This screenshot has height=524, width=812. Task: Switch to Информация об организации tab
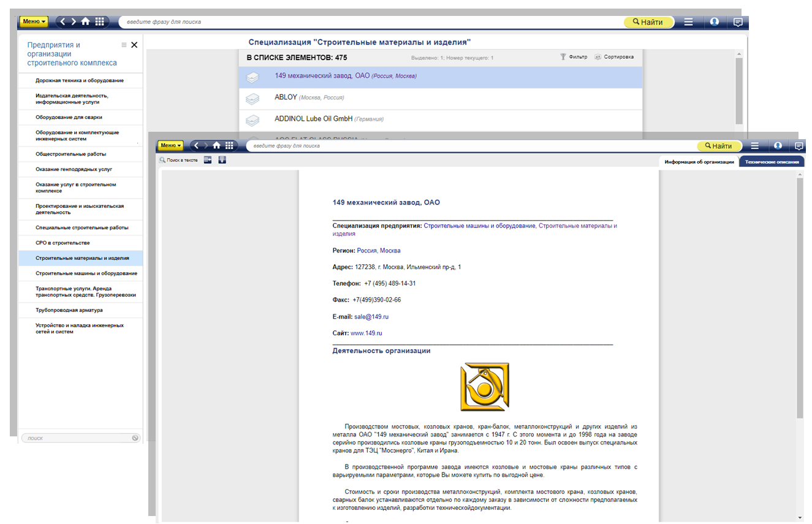699,162
